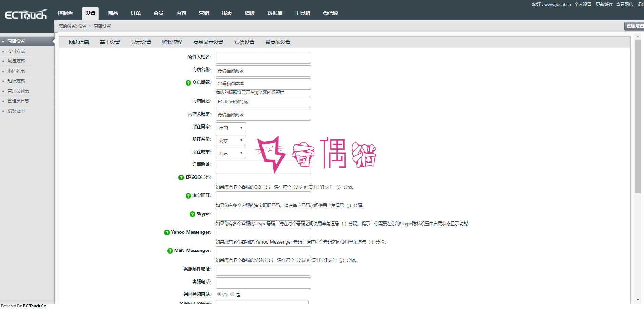Click the 更新缓存 link
The width and height of the screenshot is (644, 310).
pyautogui.click(x=604, y=4)
